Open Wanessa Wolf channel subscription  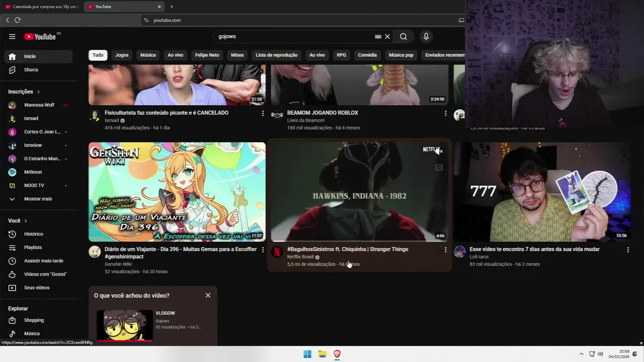pos(39,105)
